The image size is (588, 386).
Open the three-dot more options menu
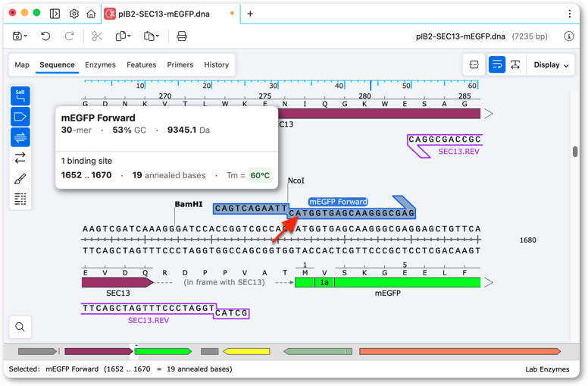[570, 14]
